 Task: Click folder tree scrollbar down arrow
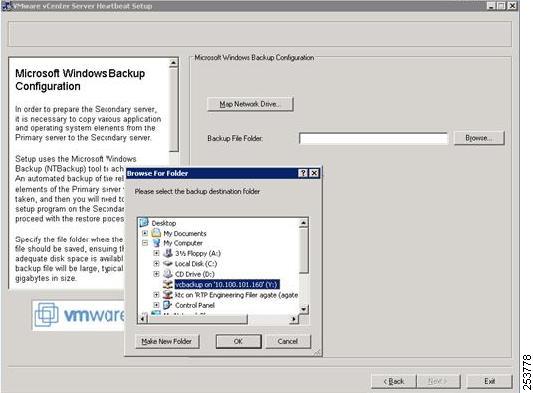pos(303,309)
